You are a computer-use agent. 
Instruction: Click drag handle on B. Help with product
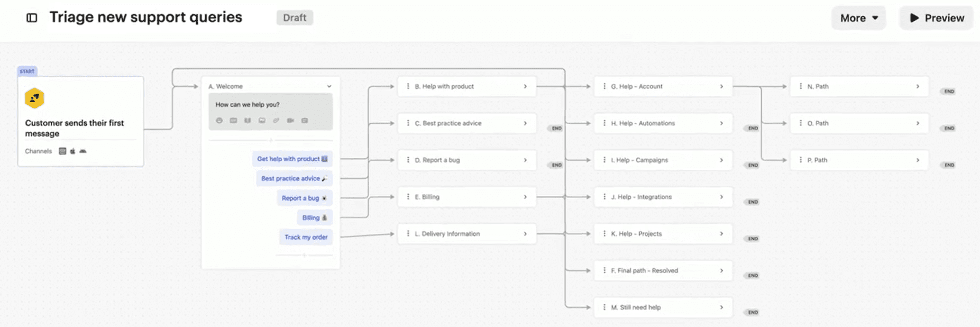[x=408, y=86]
